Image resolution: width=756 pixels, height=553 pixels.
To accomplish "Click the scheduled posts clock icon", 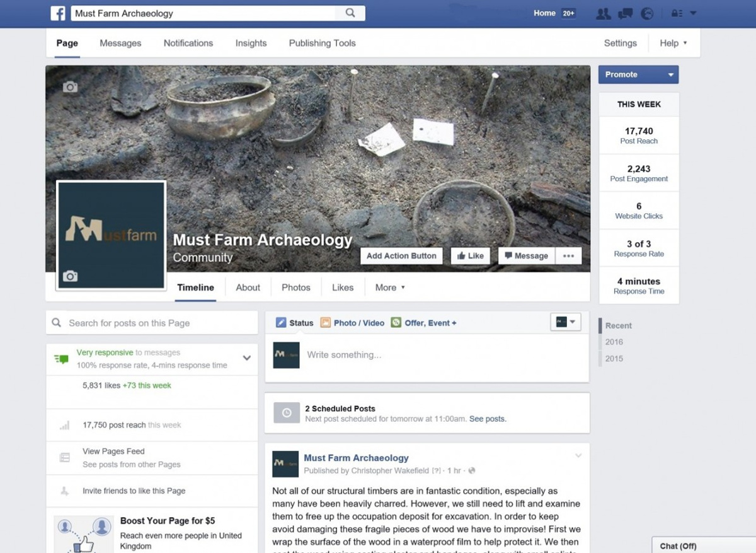I will click(x=287, y=413).
